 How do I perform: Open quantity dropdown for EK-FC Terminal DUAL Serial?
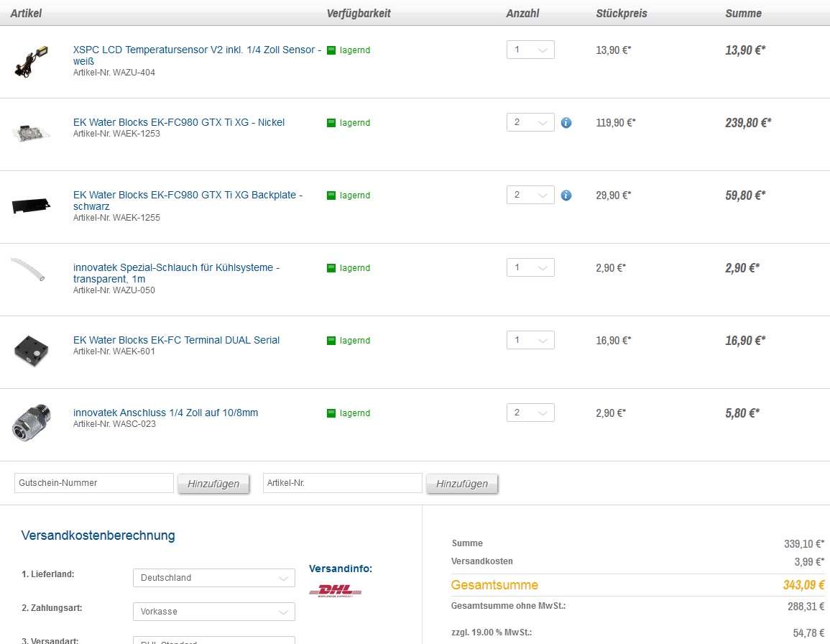530,340
